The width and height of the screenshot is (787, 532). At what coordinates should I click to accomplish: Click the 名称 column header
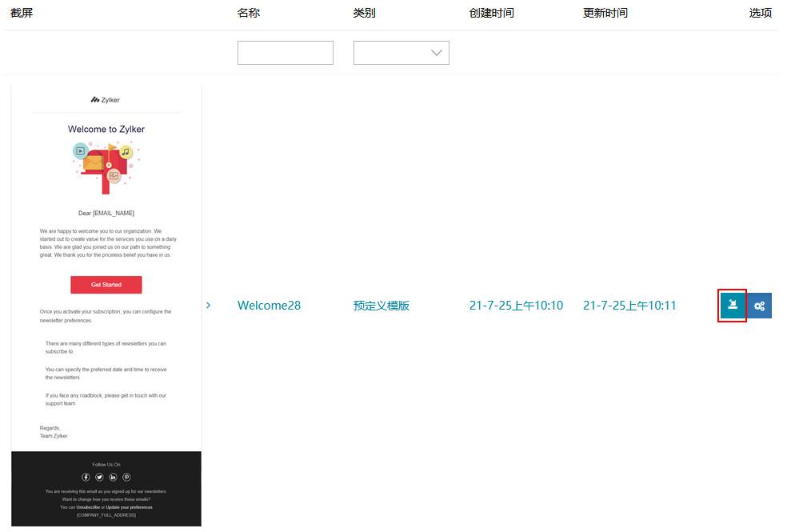tap(249, 13)
